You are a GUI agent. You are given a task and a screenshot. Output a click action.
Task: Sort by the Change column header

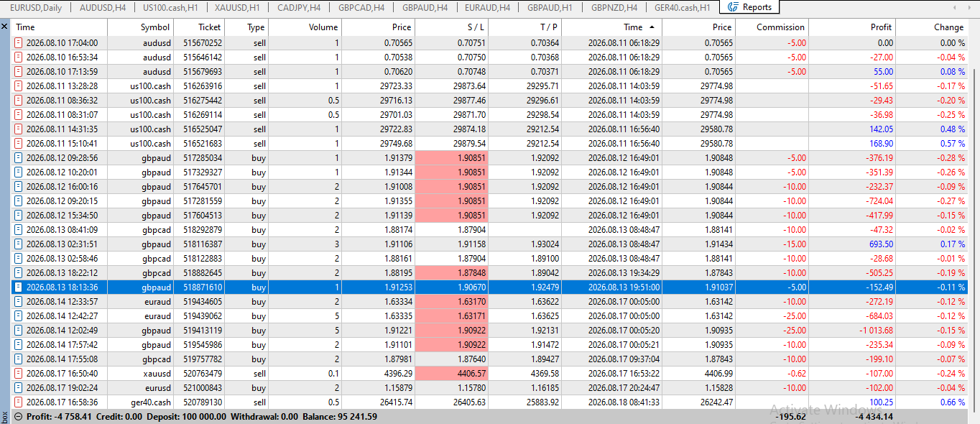click(x=932, y=27)
